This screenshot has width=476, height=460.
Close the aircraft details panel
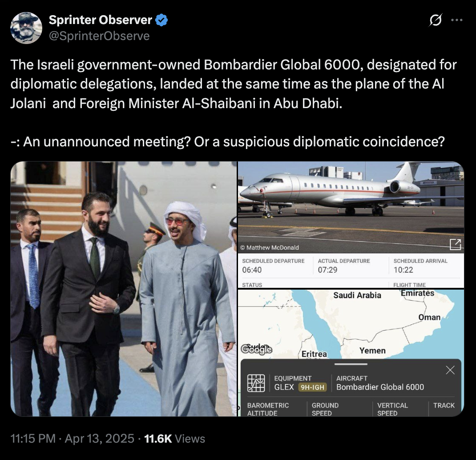pos(450,370)
